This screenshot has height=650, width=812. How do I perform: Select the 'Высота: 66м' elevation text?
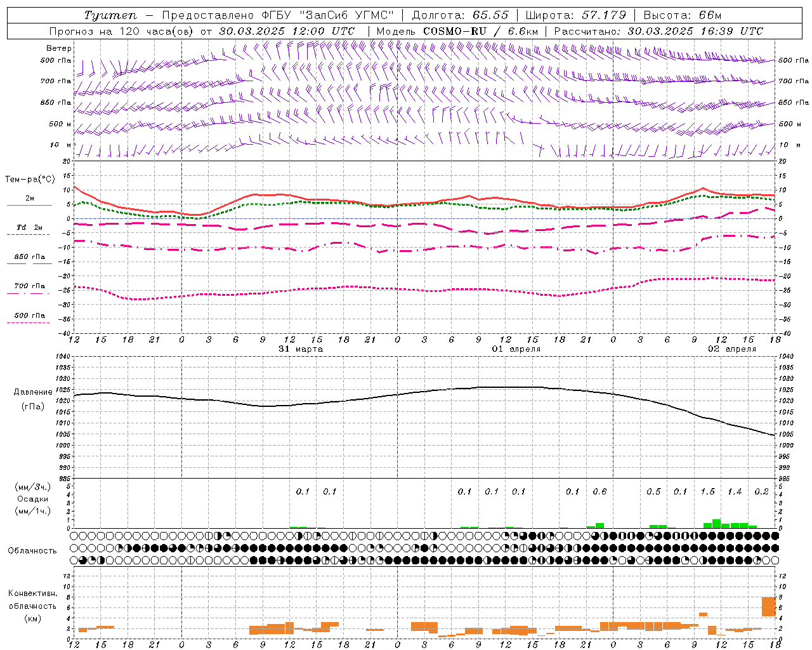(682, 15)
